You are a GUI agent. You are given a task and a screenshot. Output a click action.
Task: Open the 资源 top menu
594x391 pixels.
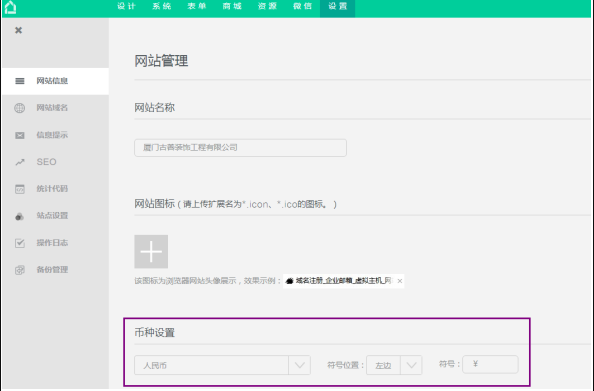pos(267,6)
